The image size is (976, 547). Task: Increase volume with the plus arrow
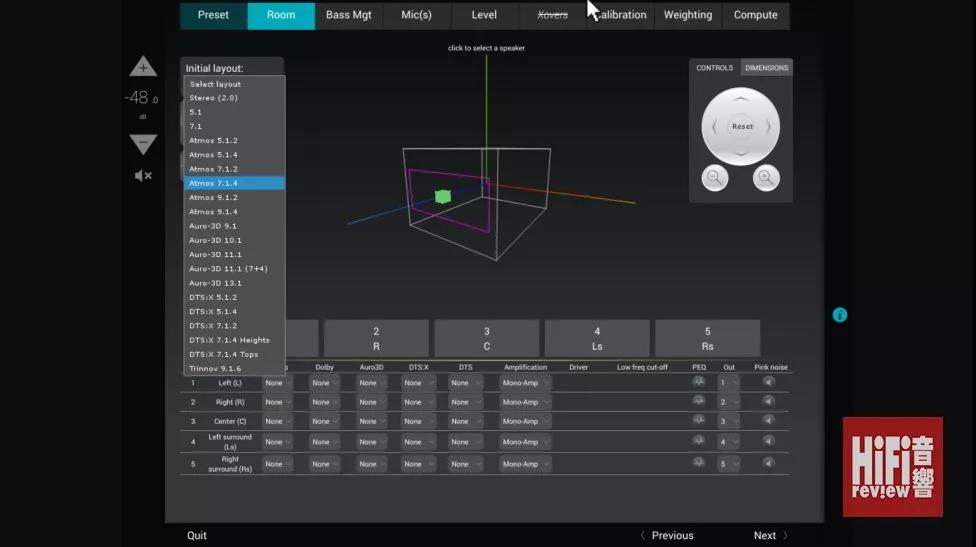143,68
